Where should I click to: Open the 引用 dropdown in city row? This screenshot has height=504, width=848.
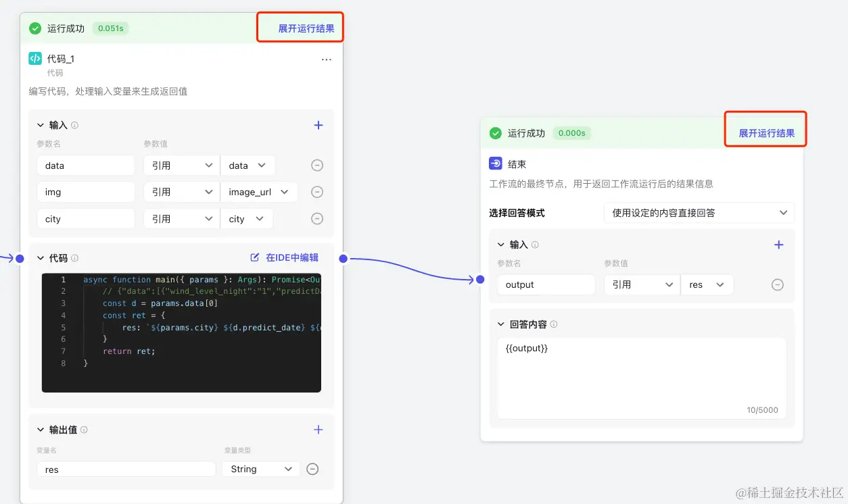coord(181,219)
